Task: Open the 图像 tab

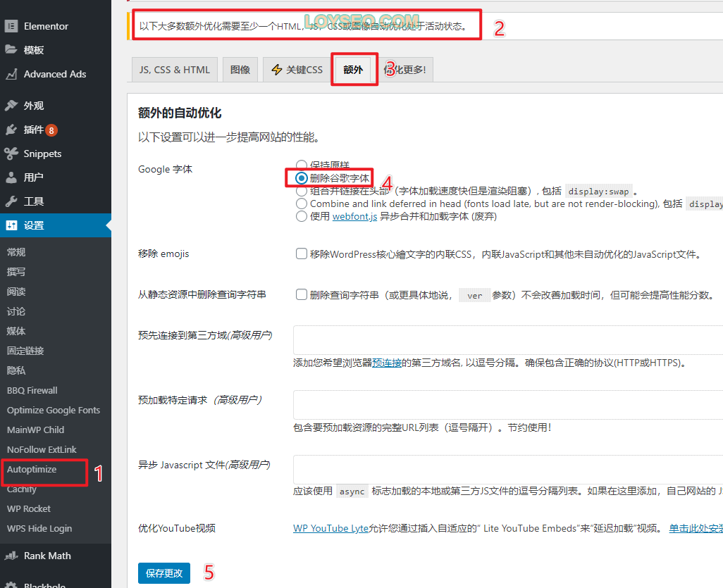Action: point(240,70)
